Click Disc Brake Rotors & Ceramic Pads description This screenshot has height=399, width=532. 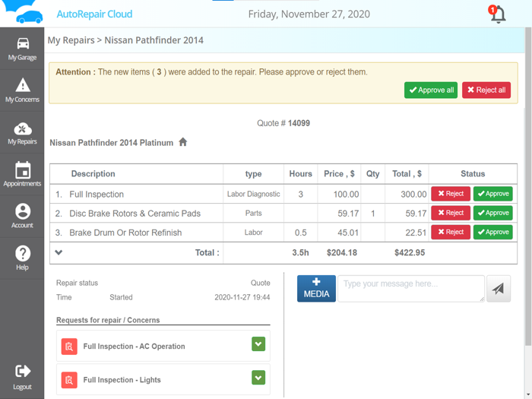[135, 214]
